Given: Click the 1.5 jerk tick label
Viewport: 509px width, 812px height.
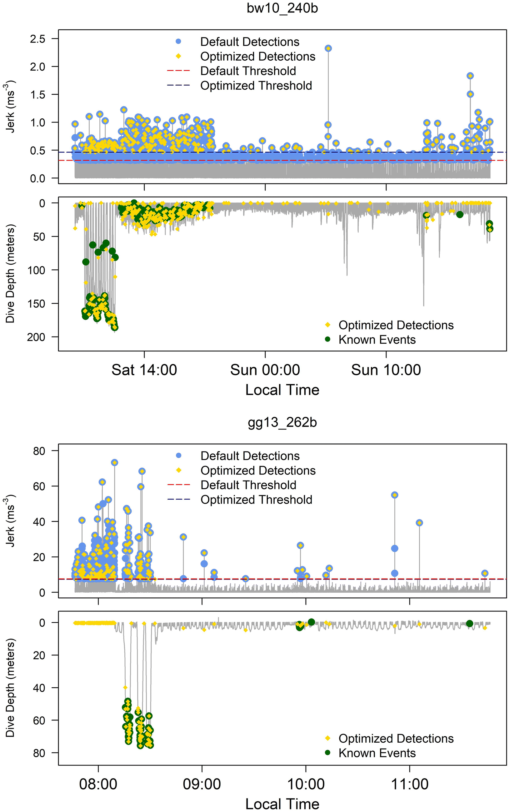Looking at the screenshot, I should click(37, 95).
